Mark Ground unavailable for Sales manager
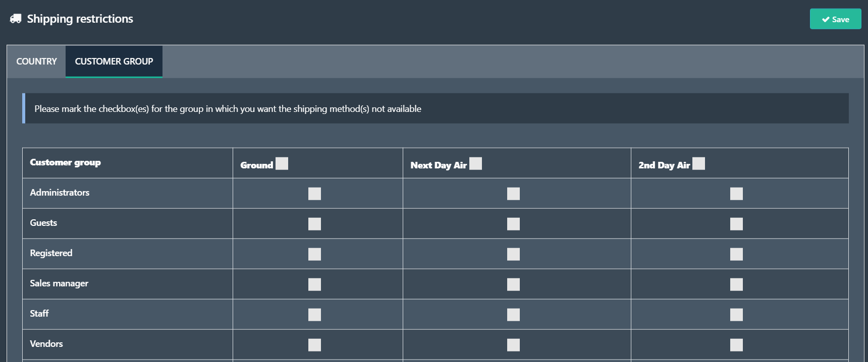 coord(314,284)
